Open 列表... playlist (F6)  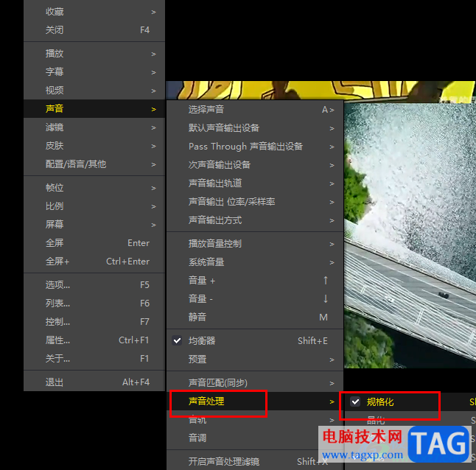[x=94, y=304]
